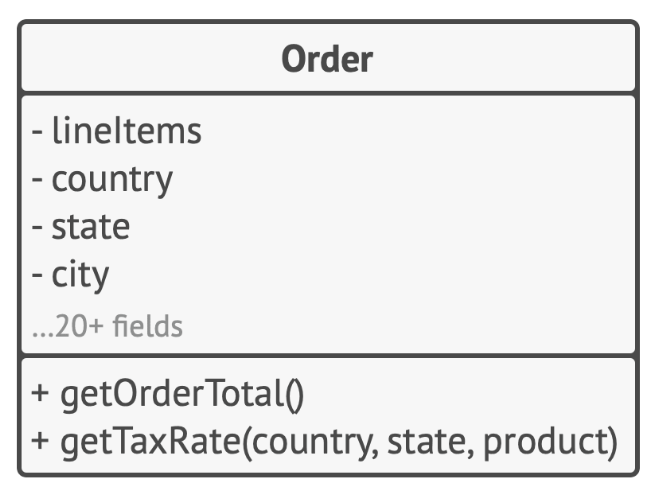664x486 pixels.
Task: Click the closing parenthesis of getTaxRate
Action: point(612,443)
